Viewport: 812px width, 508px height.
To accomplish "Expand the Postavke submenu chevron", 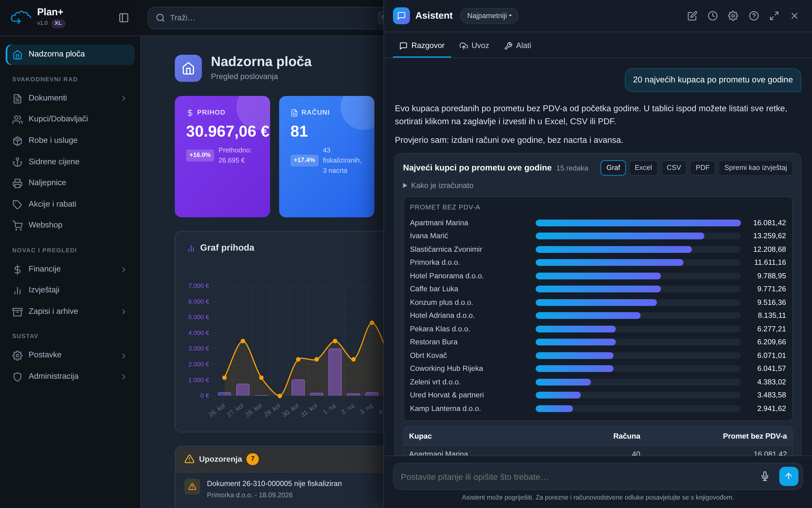I will (123, 356).
